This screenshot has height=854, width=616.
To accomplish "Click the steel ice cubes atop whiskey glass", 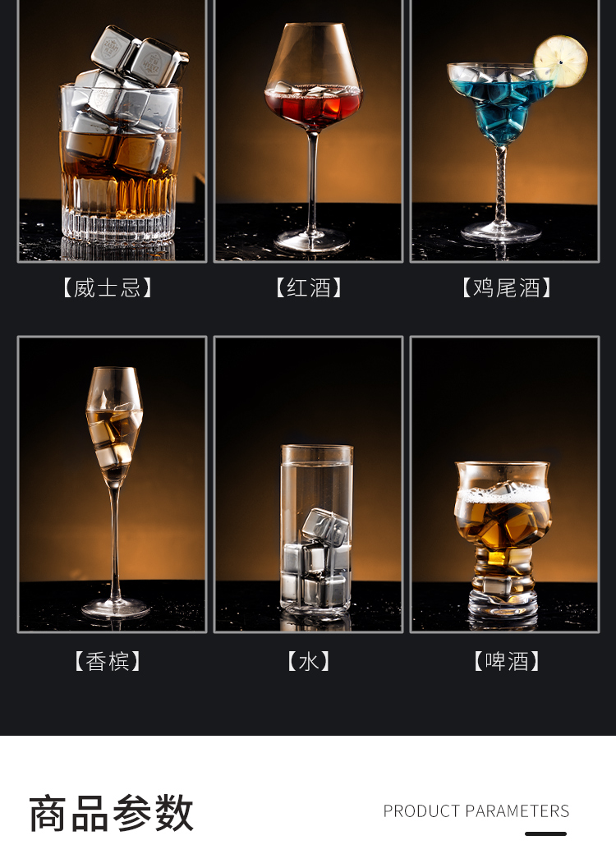I will (x=140, y=57).
